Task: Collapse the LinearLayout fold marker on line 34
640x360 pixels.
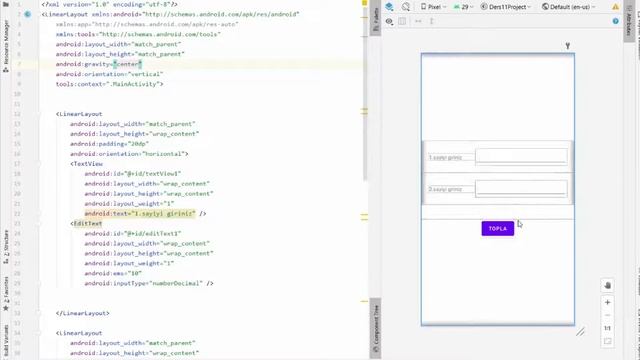Action: (38, 333)
